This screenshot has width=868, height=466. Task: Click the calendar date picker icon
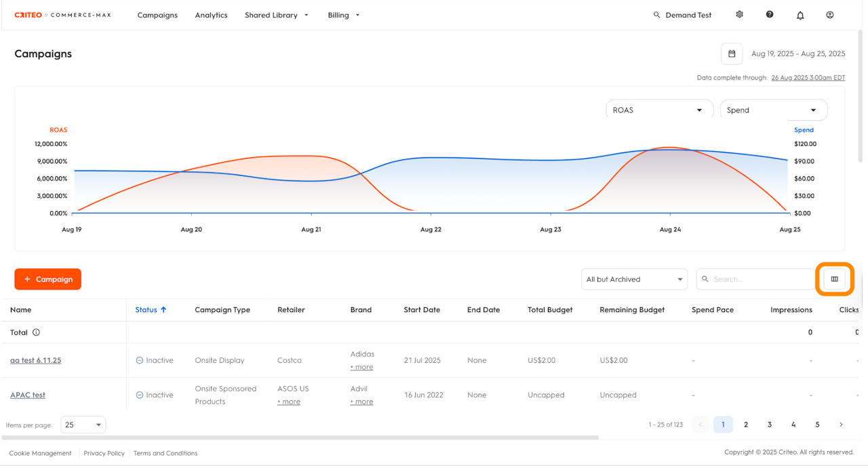[x=732, y=54]
